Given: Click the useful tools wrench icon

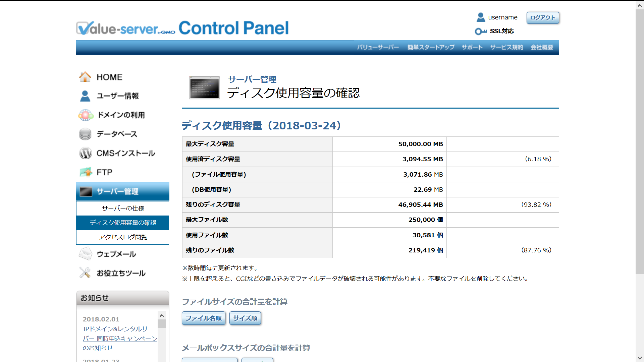Looking at the screenshot, I should (x=85, y=273).
